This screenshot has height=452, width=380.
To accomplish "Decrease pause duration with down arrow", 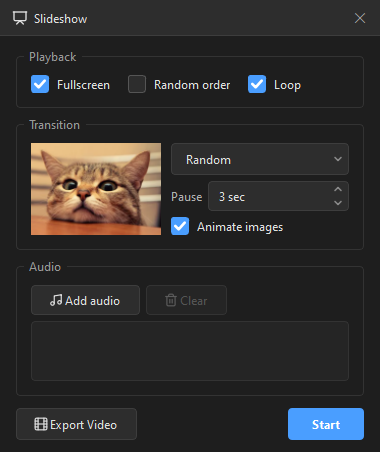I will tap(338, 203).
